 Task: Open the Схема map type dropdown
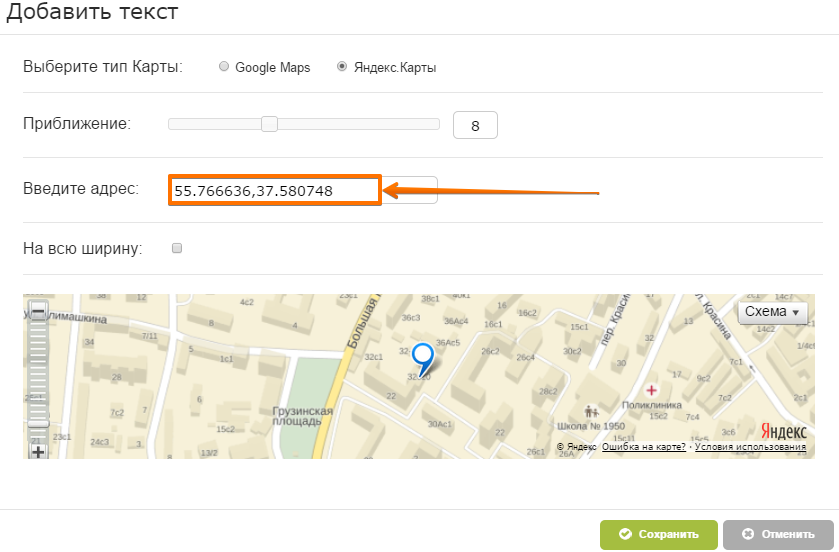772,312
